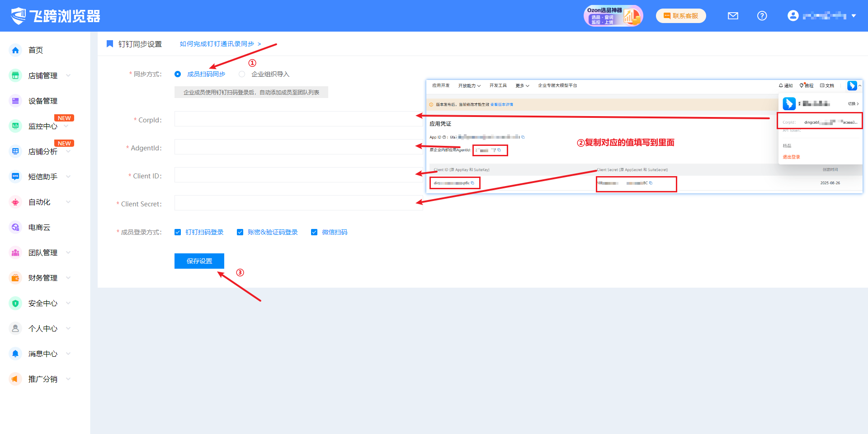This screenshot has height=434, width=868.
Task: Click the 保存设置 button
Action: tap(199, 261)
